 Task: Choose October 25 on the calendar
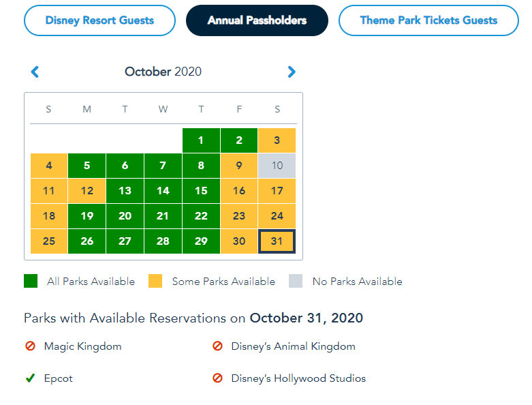click(48, 241)
